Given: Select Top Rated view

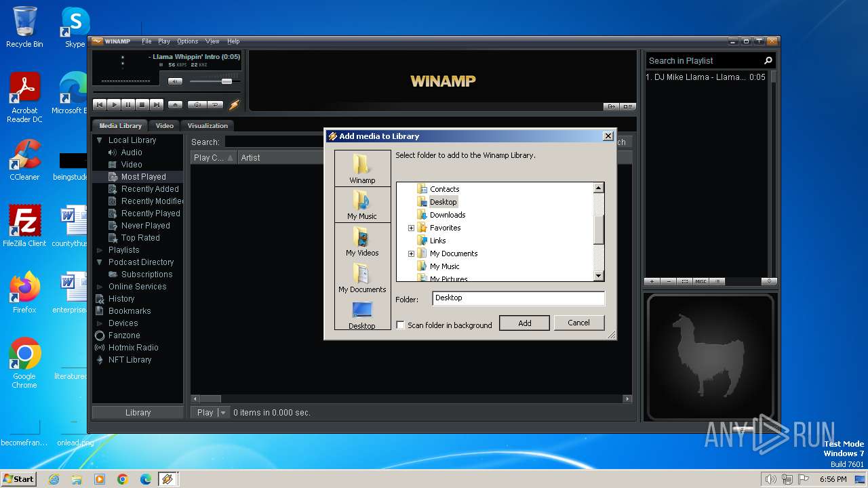Looking at the screenshot, I should click(x=140, y=238).
